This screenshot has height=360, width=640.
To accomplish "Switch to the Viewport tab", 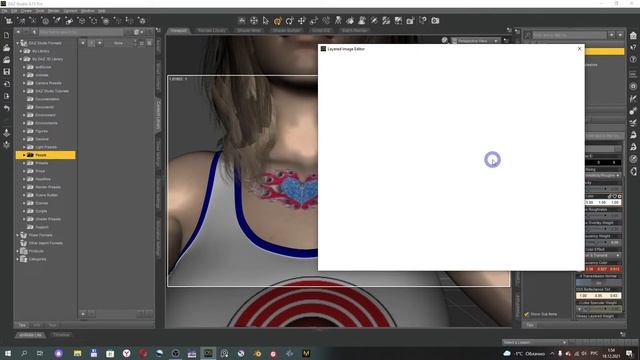I will [x=179, y=31].
